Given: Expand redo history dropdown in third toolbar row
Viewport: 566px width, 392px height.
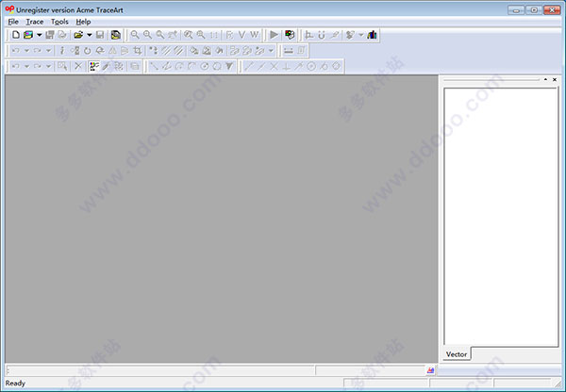Looking at the screenshot, I should [x=48, y=66].
